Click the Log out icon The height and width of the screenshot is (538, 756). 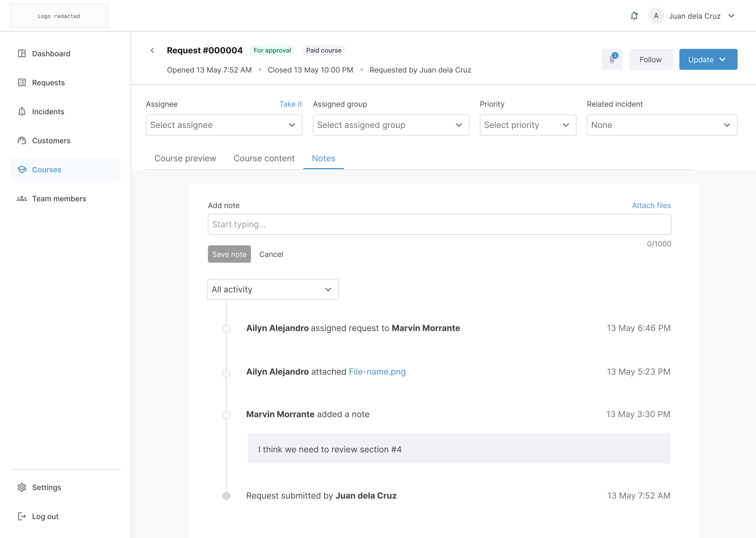(x=22, y=516)
